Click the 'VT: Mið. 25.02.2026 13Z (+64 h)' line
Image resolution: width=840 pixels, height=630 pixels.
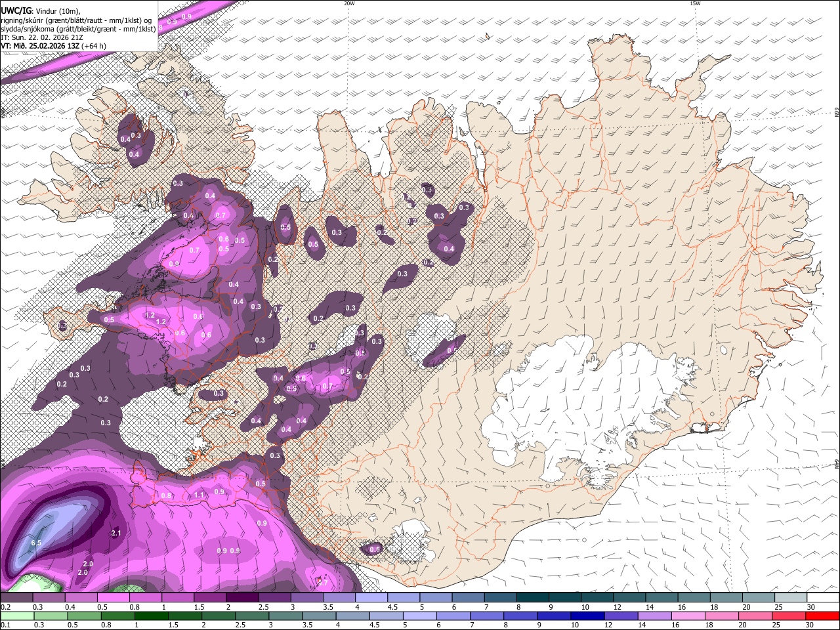[53, 46]
